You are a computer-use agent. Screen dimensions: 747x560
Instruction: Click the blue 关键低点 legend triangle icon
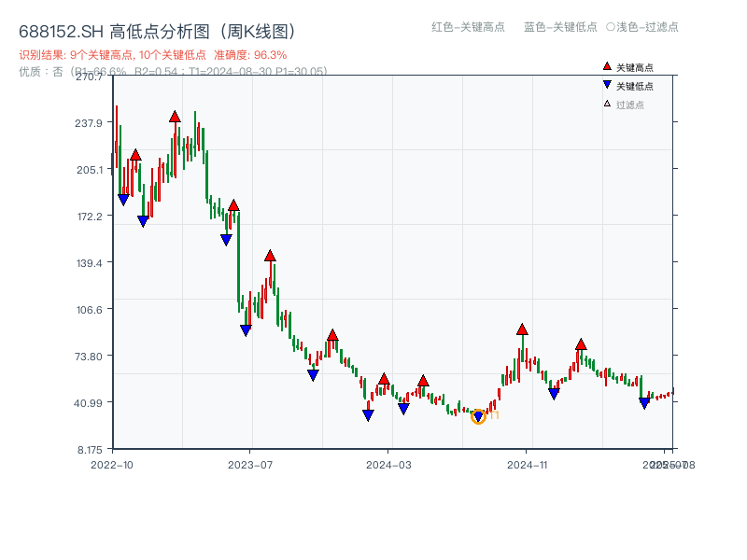[607, 84]
